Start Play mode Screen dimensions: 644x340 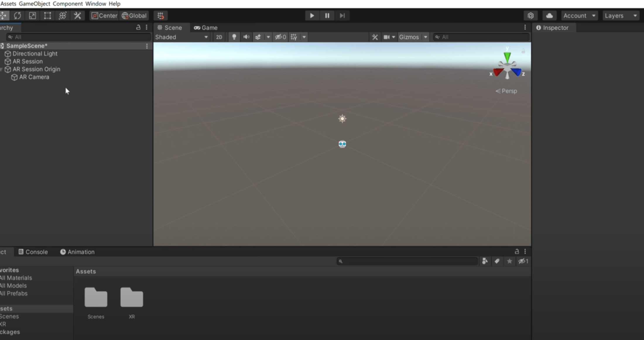312,16
